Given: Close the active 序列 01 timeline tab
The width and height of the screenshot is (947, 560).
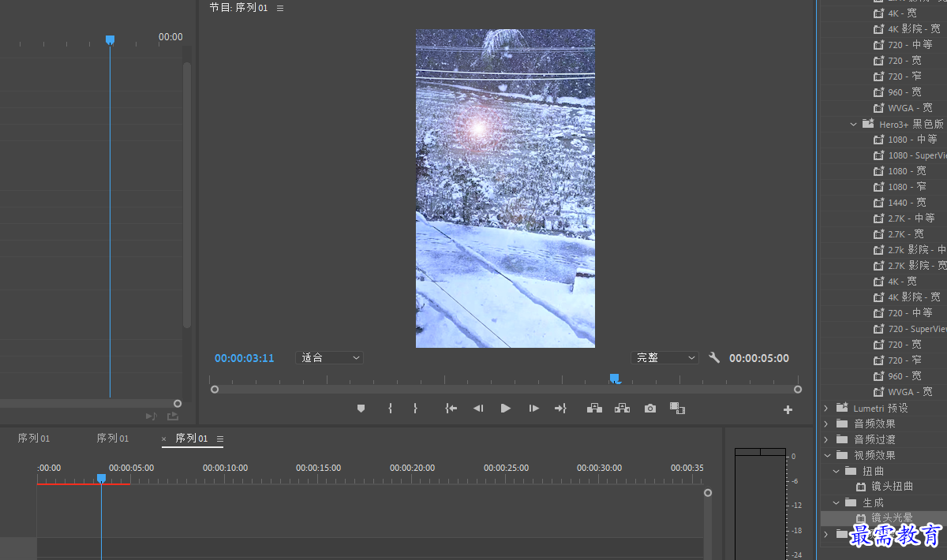Looking at the screenshot, I should tap(164, 439).
